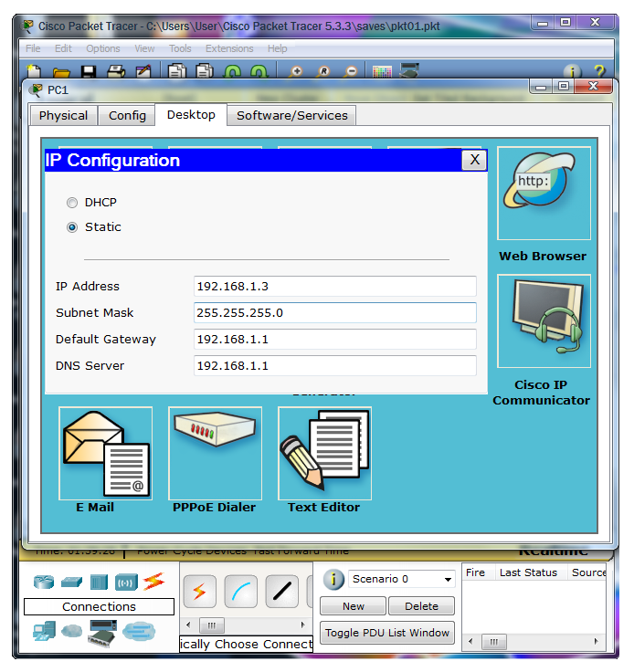Click the Save floppy disk icon
Screen dimensions: 634x672
(x=89, y=71)
